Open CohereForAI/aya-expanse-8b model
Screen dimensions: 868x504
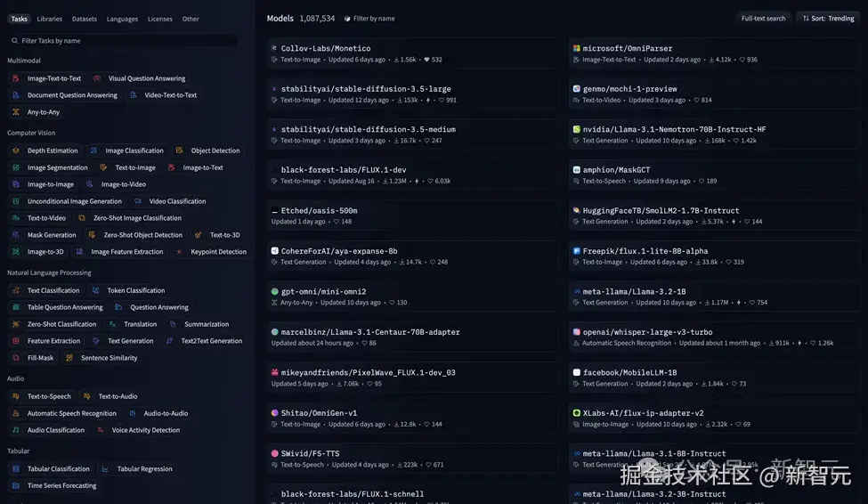tap(412, 256)
